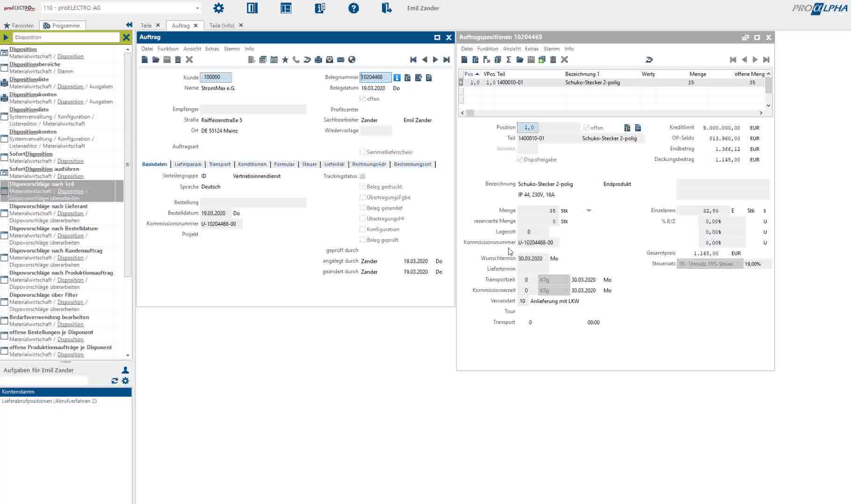Click the Belegnummer input field

click(376, 77)
